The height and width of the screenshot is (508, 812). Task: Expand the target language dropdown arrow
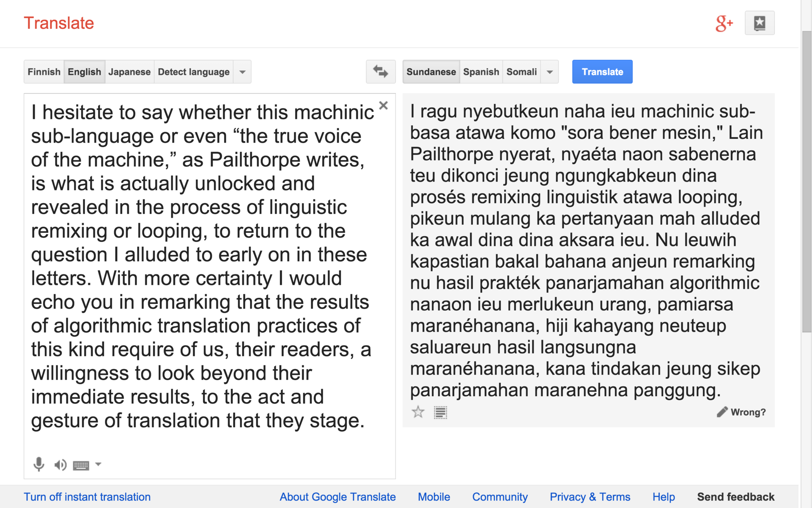549,72
